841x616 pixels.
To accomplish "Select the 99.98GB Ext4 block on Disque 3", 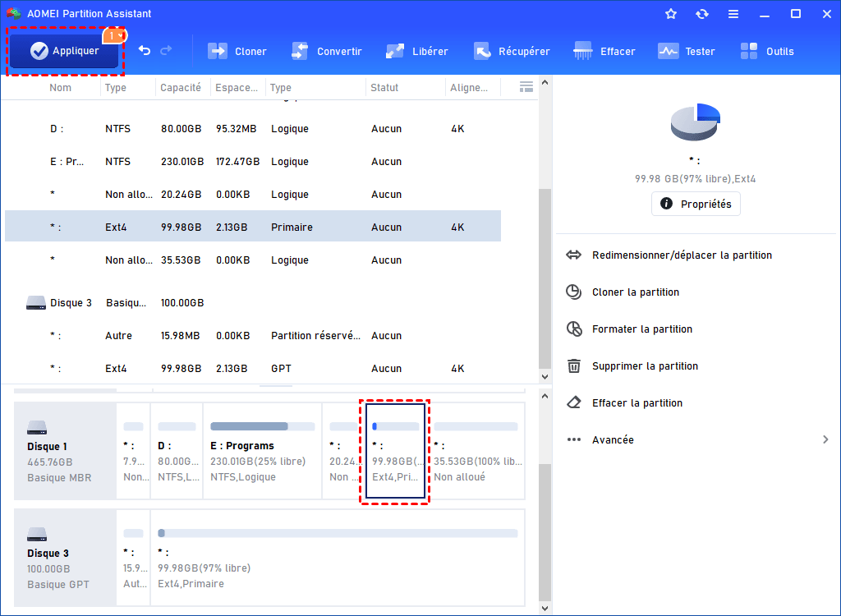I will click(338, 558).
